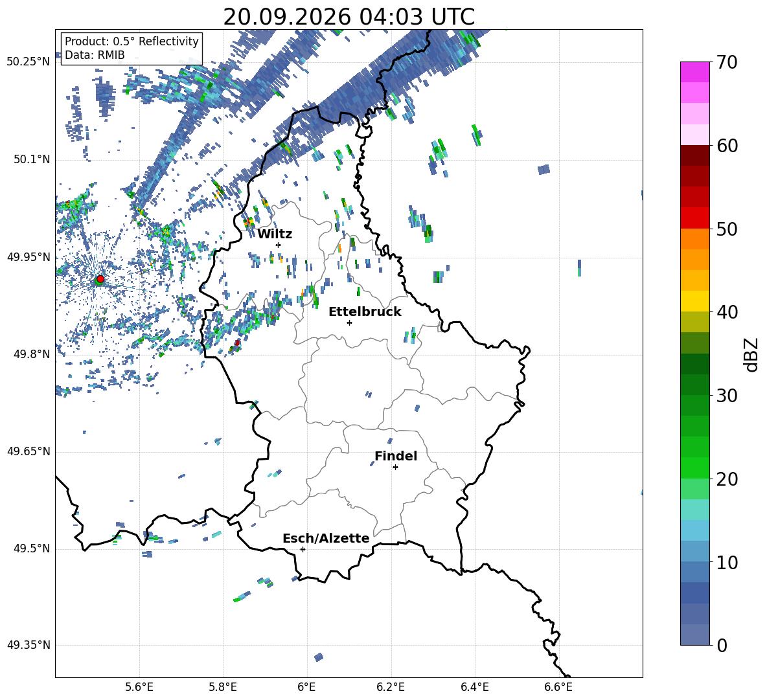Click the Product 0.5° Reflectivity info box
Screen dimensions: 767x700
coord(132,48)
